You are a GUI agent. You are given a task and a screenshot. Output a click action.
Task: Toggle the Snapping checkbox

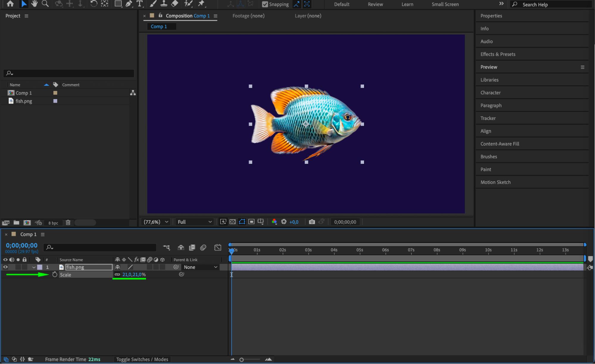click(265, 4)
